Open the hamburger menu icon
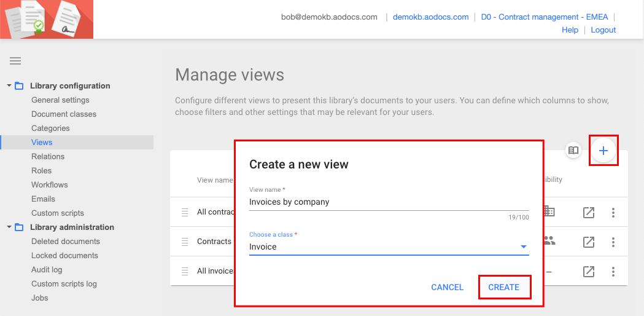The height and width of the screenshot is (316, 644). coord(15,61)
